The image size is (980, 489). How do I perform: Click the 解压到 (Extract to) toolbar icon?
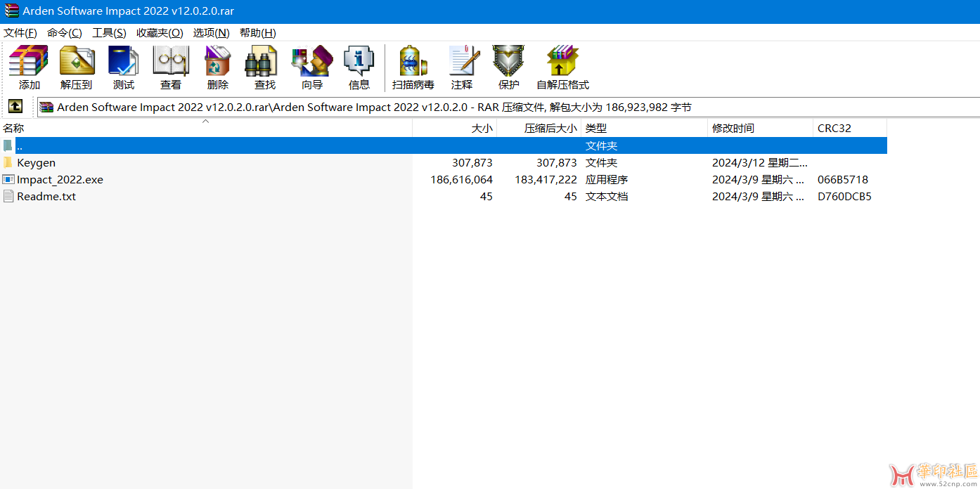tap(77, 61)
